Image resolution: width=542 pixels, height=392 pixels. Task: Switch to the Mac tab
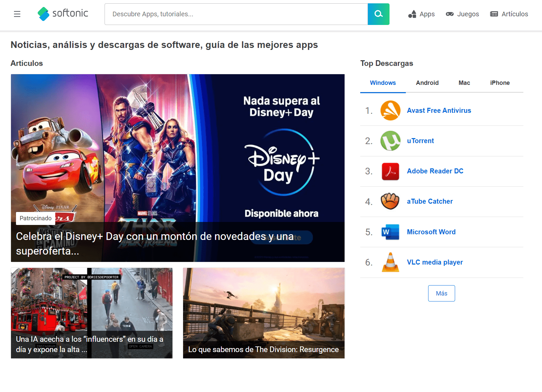[x=464, y=83]
